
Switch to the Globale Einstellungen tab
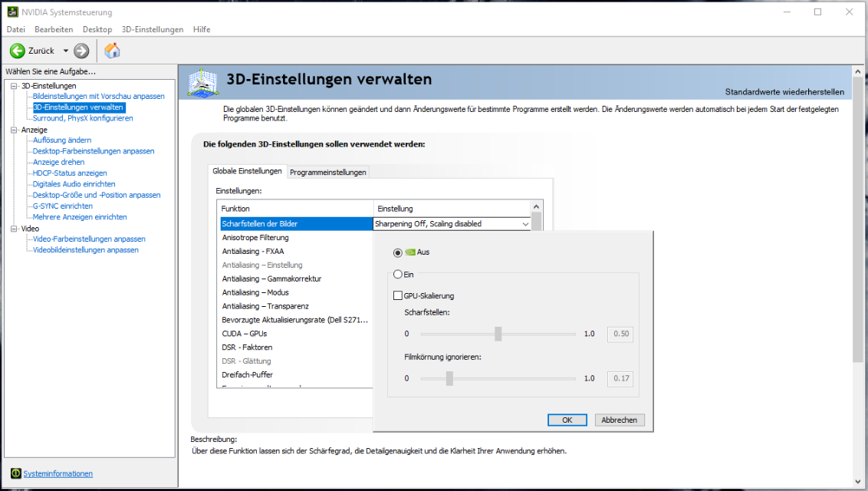click(x=247, y=171)
